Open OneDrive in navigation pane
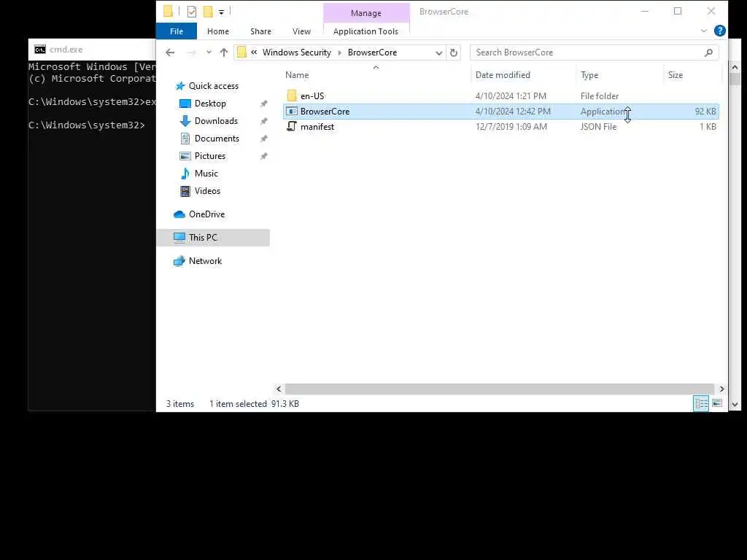This screenshot has width=747, height=560. click(206, 214)
